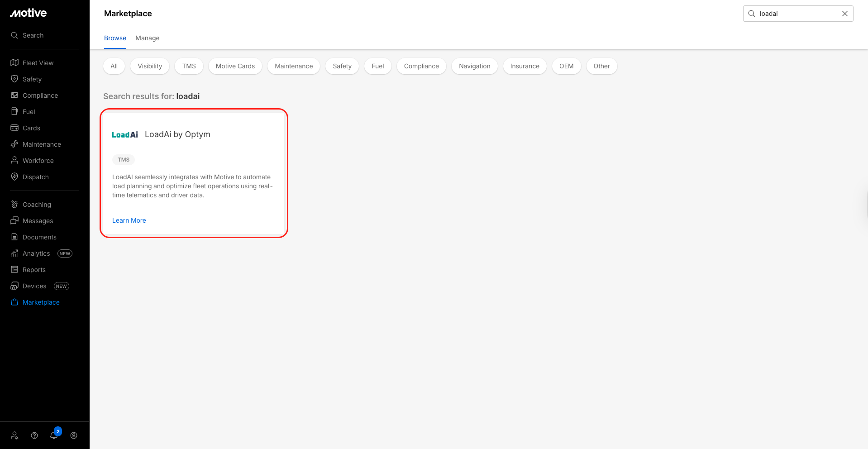Open sidebar Search magnifier icon
Image resolution: width=868 pixels, height=449 pixels.
click(x=14, y=35)
